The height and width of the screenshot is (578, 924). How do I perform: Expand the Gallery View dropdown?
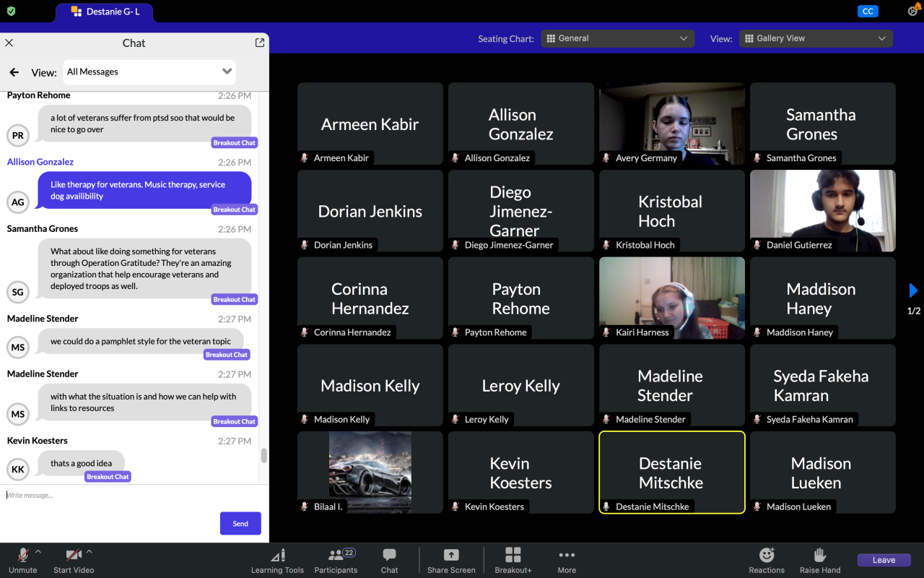816,38
